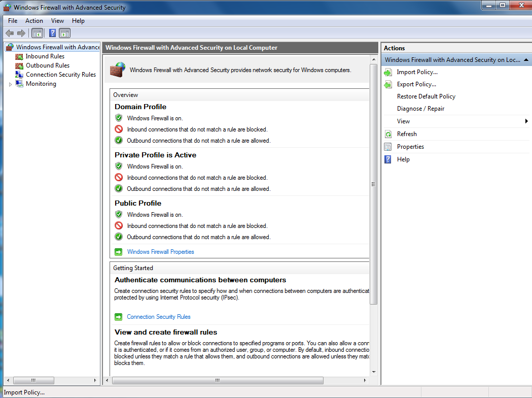Select Monitoring in the tree
Screen dimensions: 532x398
[41, 84]
